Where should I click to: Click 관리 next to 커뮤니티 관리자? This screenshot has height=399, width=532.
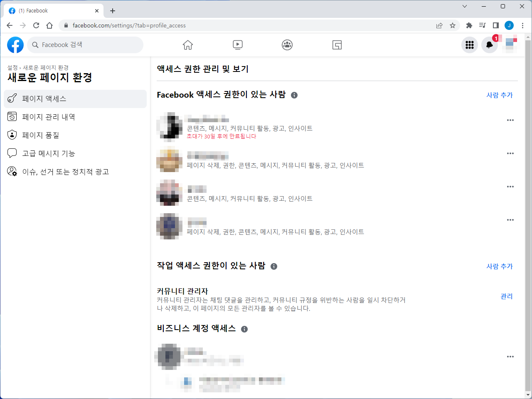507,296
